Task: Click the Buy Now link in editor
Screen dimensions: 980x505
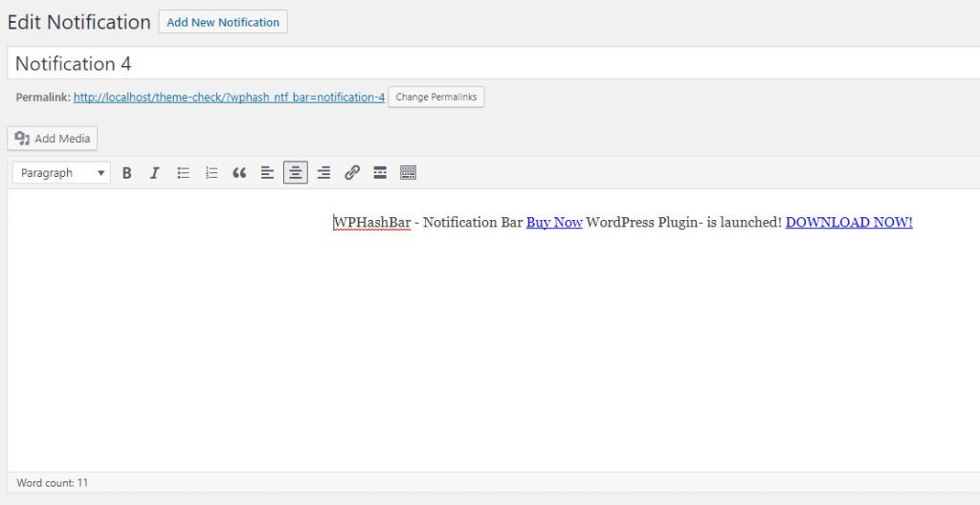Action: pos(554,223)
